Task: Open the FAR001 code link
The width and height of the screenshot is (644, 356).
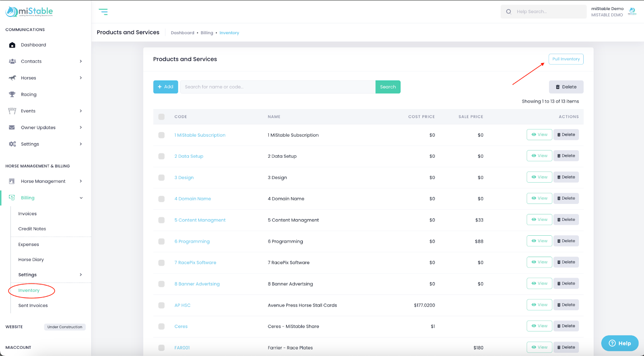Action: pos(182,348)
